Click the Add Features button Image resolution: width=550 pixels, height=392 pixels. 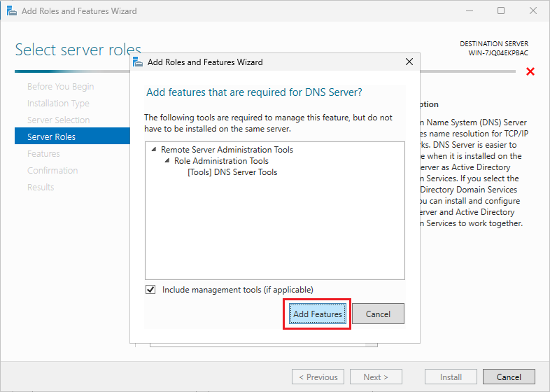point(317,314)
